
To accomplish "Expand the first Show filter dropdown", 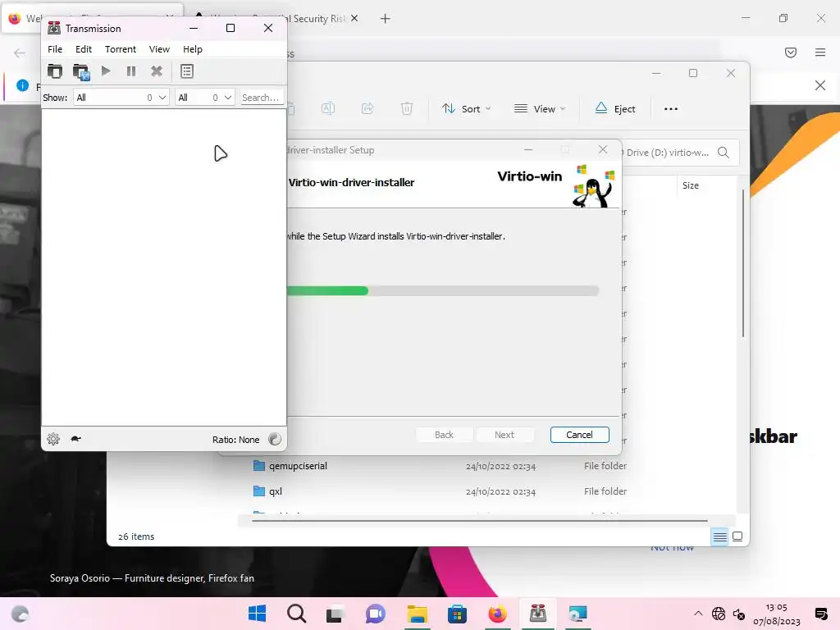I will (x=121, y=98).
